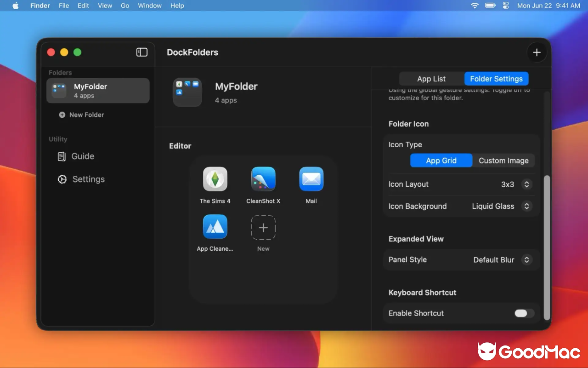Screen dimensions: 588x368
Task: Click the Editor section heading
Action: point(180,146)
